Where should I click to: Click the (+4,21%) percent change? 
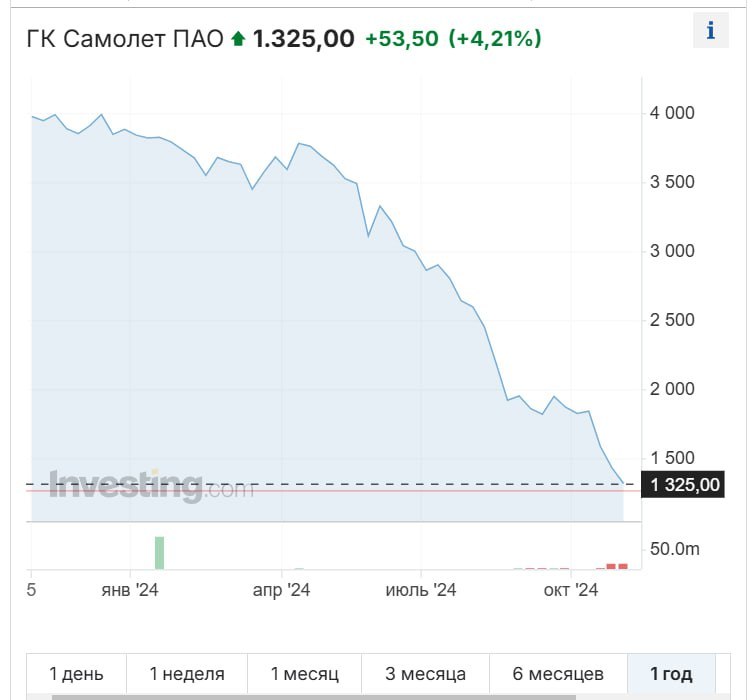click(495, 39)
